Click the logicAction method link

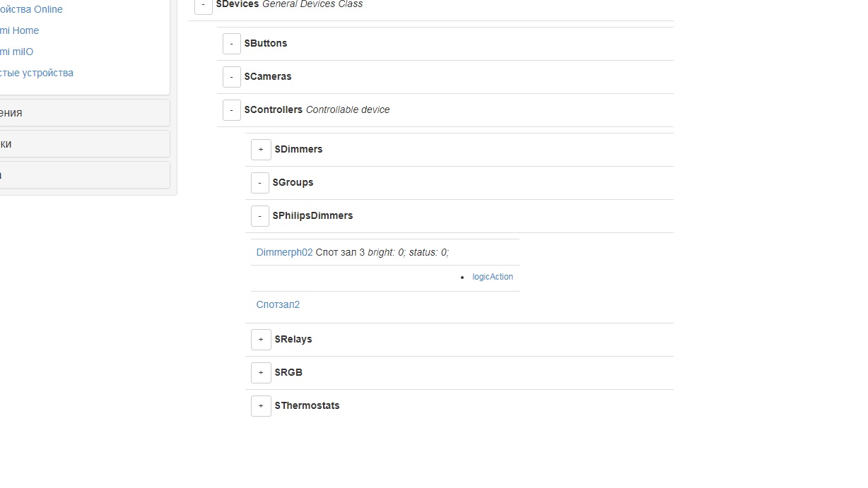[493, 277]
